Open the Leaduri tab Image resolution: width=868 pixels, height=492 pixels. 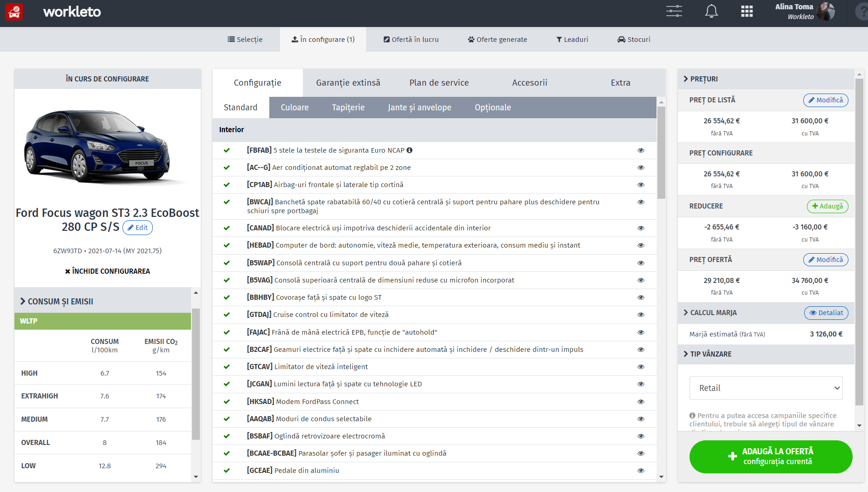tap(572, 40)
